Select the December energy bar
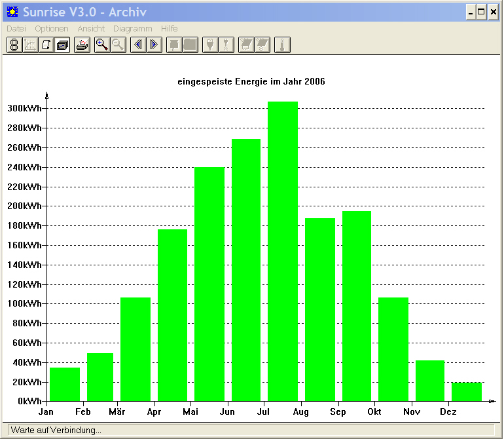504x439 pixels. [467, 392]
